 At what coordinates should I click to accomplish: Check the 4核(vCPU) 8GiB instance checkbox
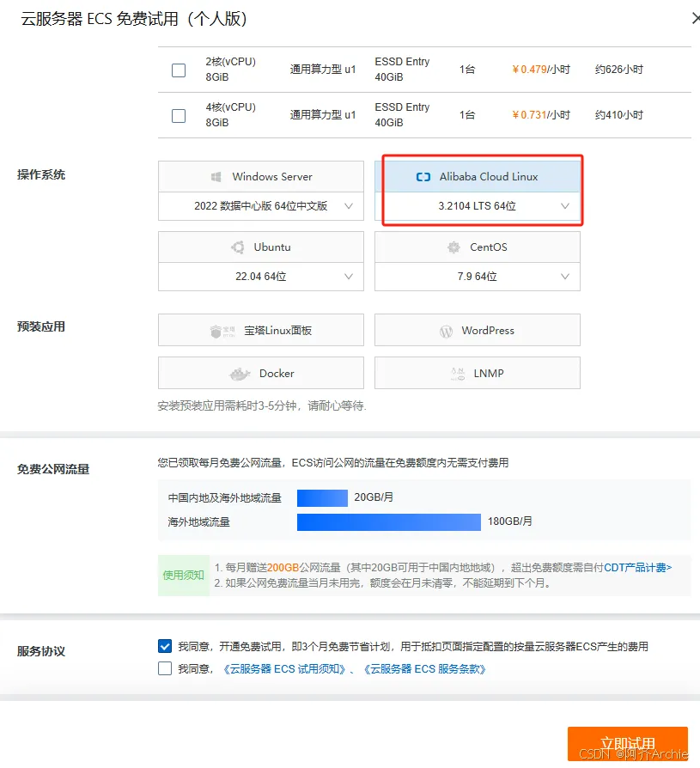(x=179, y=116)
